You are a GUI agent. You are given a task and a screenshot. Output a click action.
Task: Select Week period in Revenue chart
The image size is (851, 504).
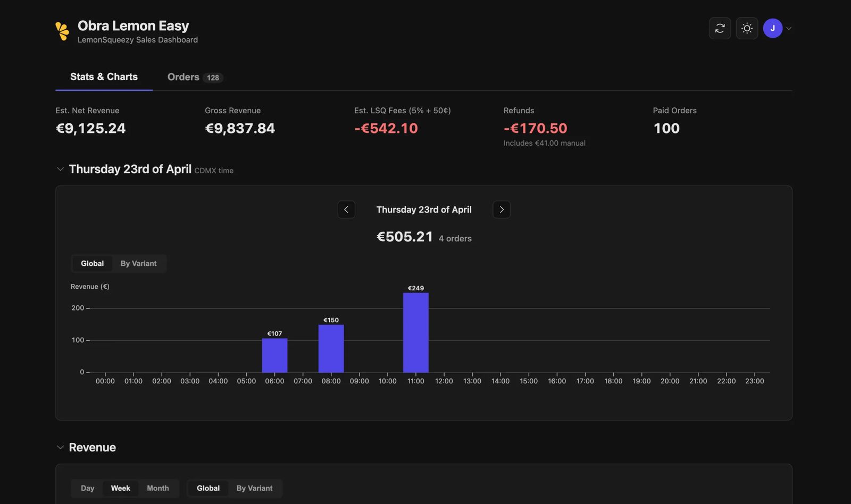click(x=120, y=488)
